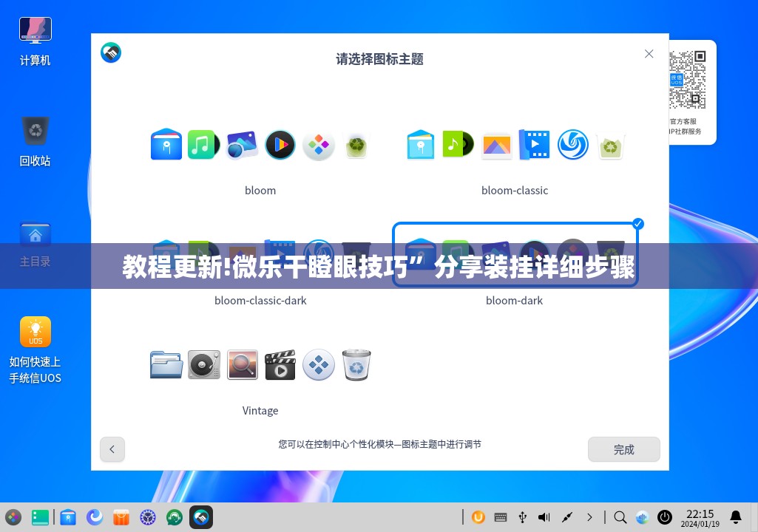Image resolution: width=758 pixels, height=532 pixels.
Task: Toggle the bloom-dark selected checkmark
Action: [638, 223]
